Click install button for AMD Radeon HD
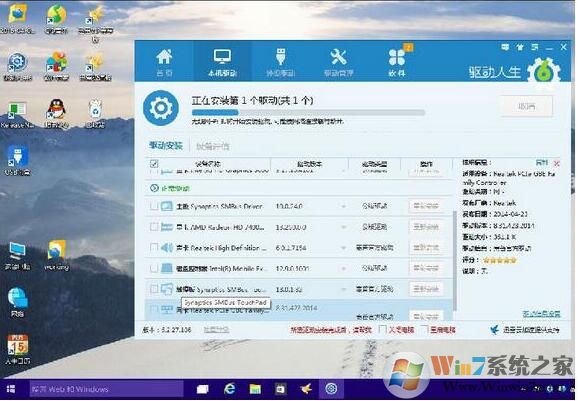The height and width of the screenshot is (401, 580). click(x=426, y=227)
